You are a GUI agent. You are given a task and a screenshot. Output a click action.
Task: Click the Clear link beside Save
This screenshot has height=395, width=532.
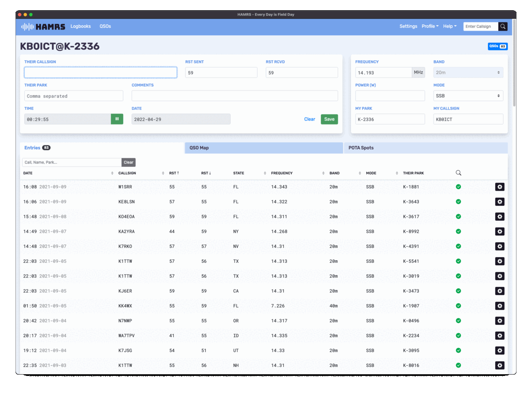309,119
